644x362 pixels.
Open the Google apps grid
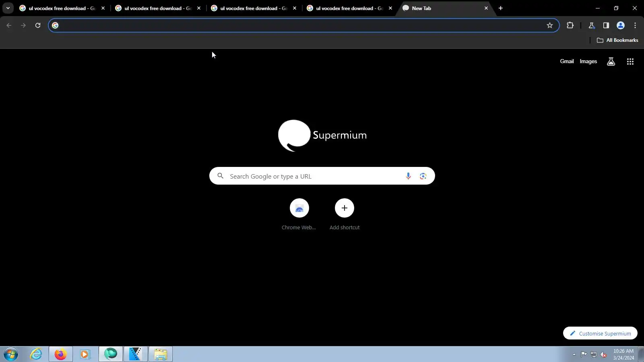(x=630, y=62)
